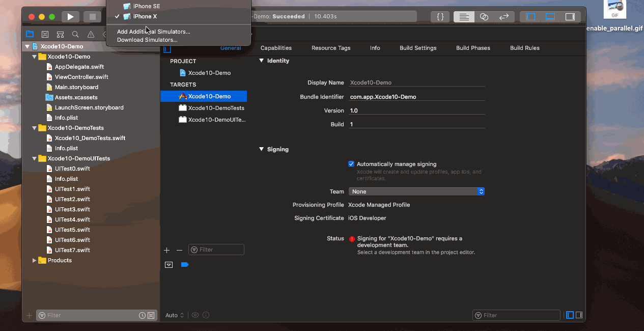Add a file with navigator plus

pyautogui.click(x=29, y=315)
